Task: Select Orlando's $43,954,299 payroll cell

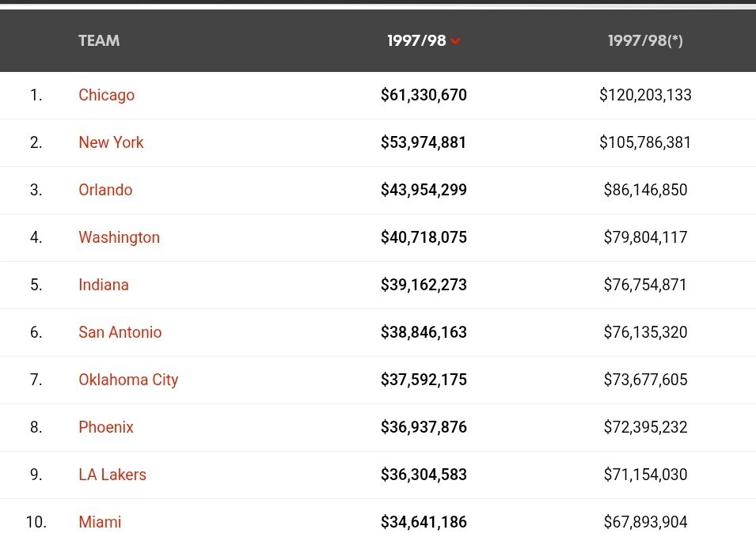Action: pos(424,190)
